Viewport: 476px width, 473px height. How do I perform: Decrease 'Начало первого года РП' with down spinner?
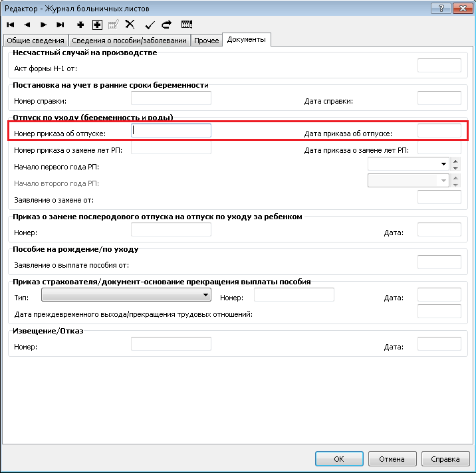point(455,167)
